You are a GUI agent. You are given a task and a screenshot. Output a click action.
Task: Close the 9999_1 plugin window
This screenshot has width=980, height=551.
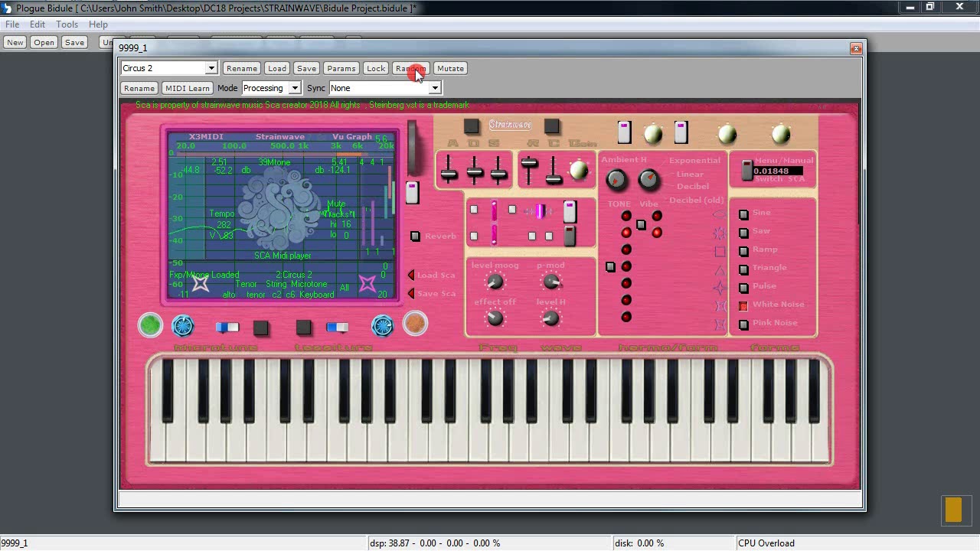856,48
